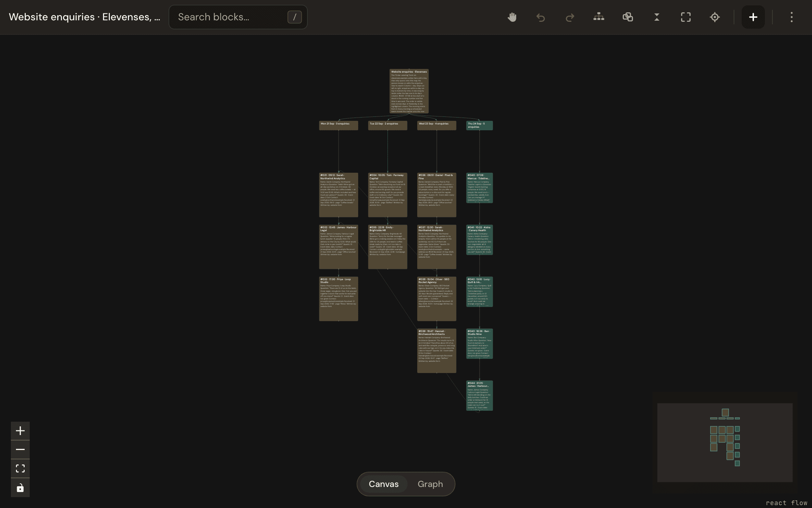Switch to the Graph view
The width and height of the screenshot is (812, 508).
[430, 484]
